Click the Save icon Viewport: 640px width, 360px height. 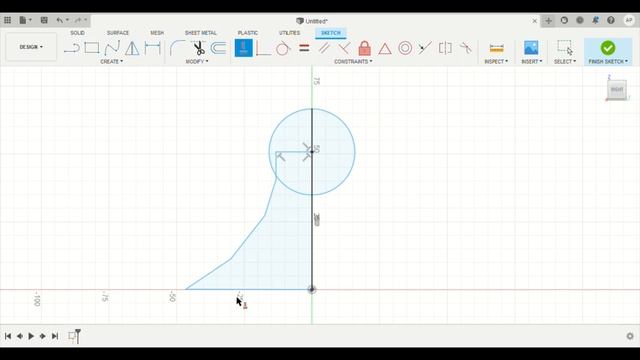point(44,20)
